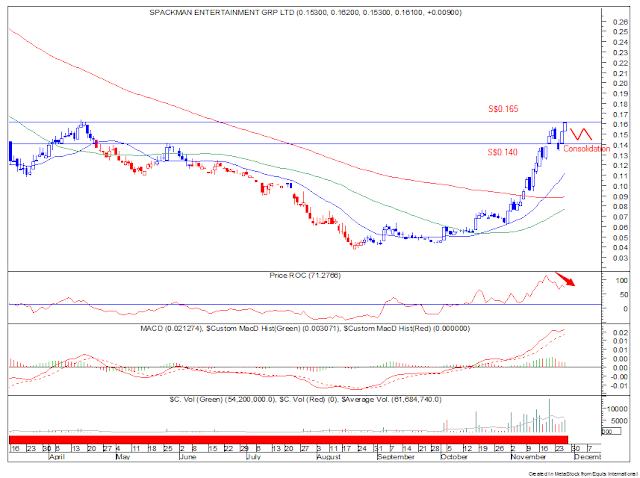Click the SPACKMAN ENTERTAINMENT GRP LTD chart title
Viewport: 640px width, 478px height.
click(x=305, y=13)
